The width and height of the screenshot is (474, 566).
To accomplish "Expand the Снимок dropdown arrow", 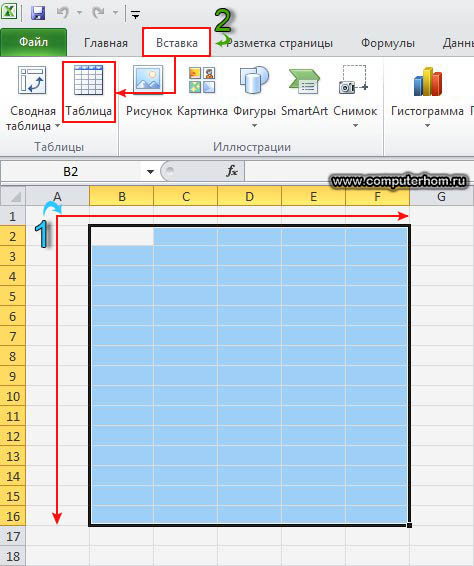I will click(x=355, y=126).
